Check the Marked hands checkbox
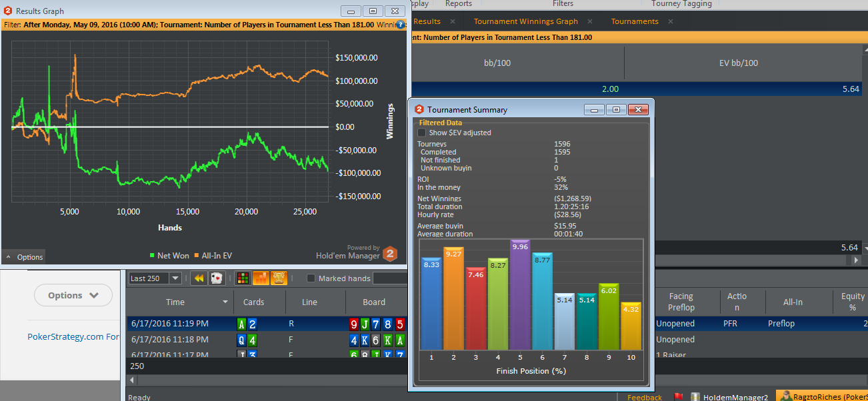 [x=311, y=278]
